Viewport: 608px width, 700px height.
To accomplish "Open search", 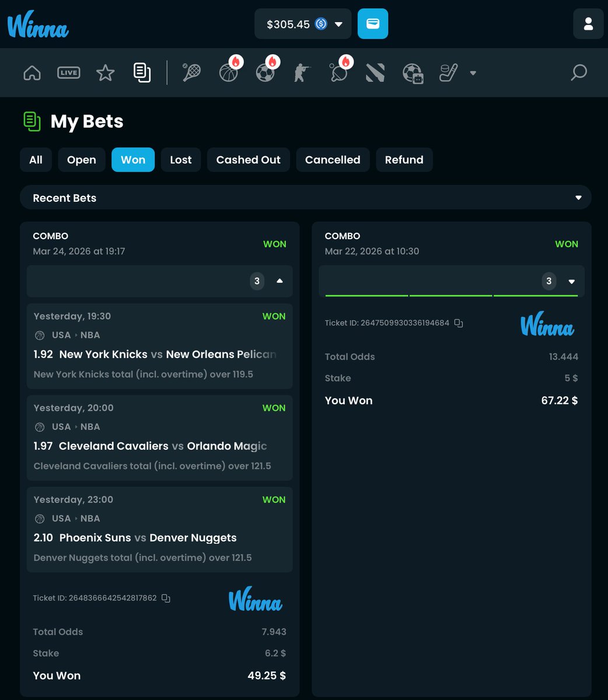I will point(579,72).
